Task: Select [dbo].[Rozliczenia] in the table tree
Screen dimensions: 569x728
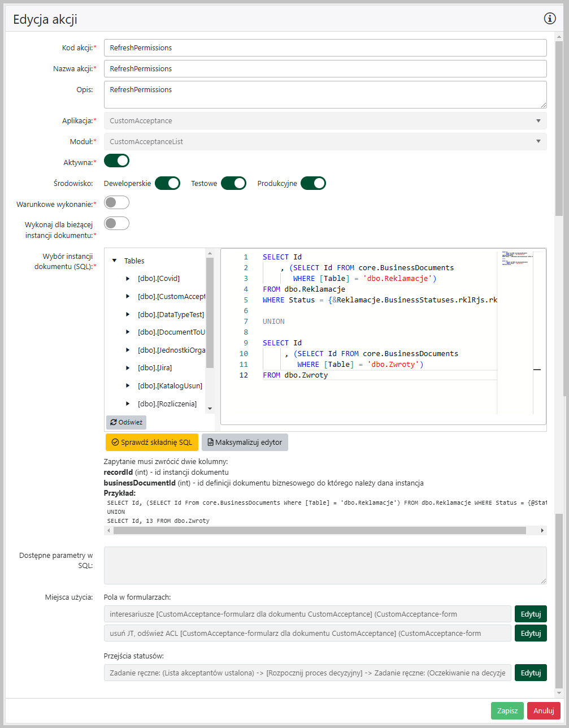Action: [167, 404]
